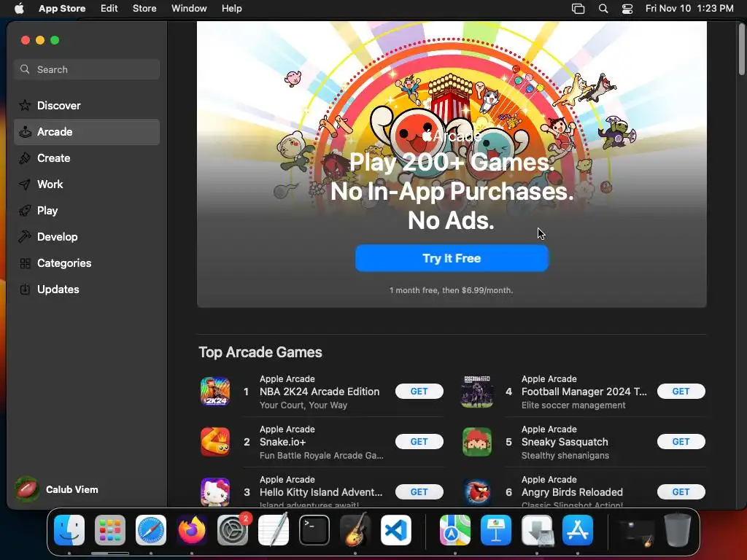Open the Discover section star icon
This screenshot has width=747, height=560.
[x=25, y=105]
